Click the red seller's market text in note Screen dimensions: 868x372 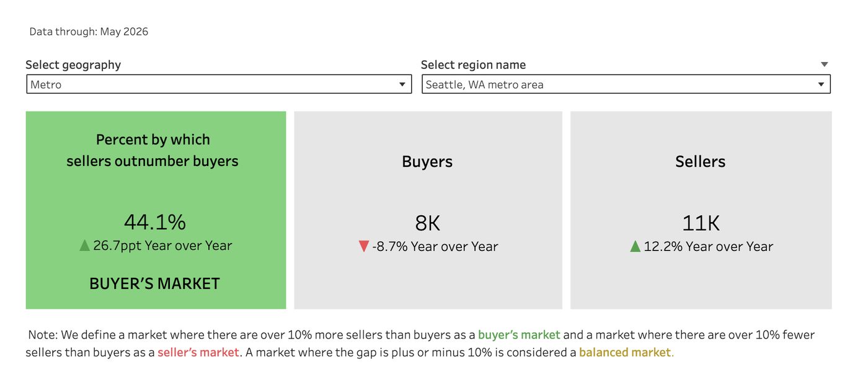(198, 352)
